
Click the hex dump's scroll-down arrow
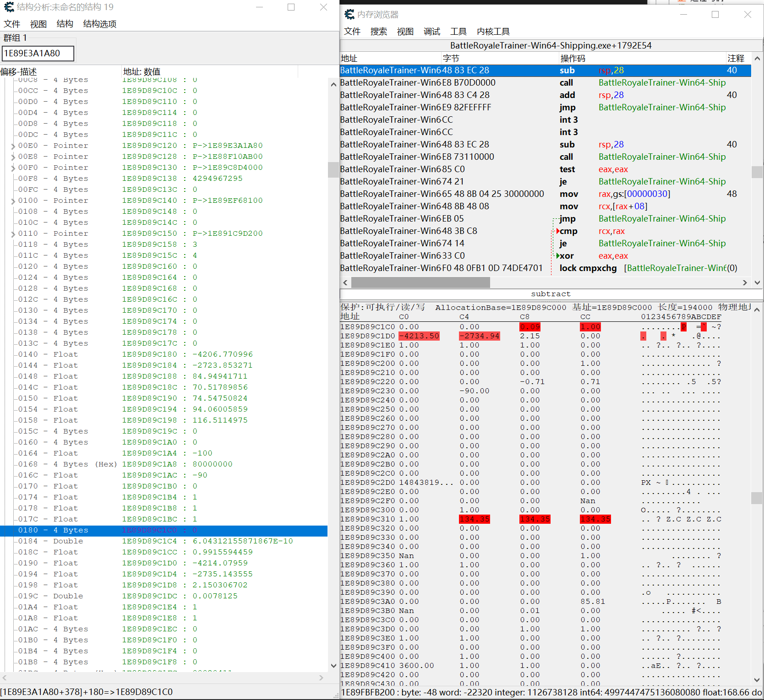pos(757,680)
